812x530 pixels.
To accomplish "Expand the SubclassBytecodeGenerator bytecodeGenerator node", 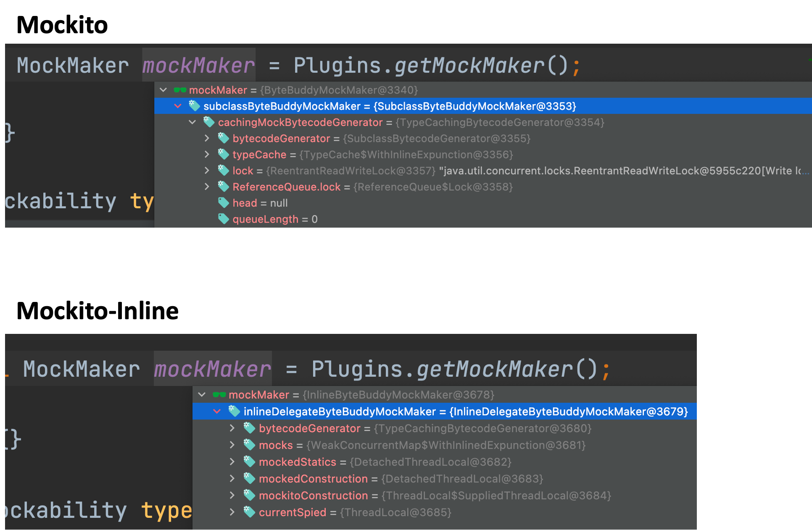I will [207, 139].
